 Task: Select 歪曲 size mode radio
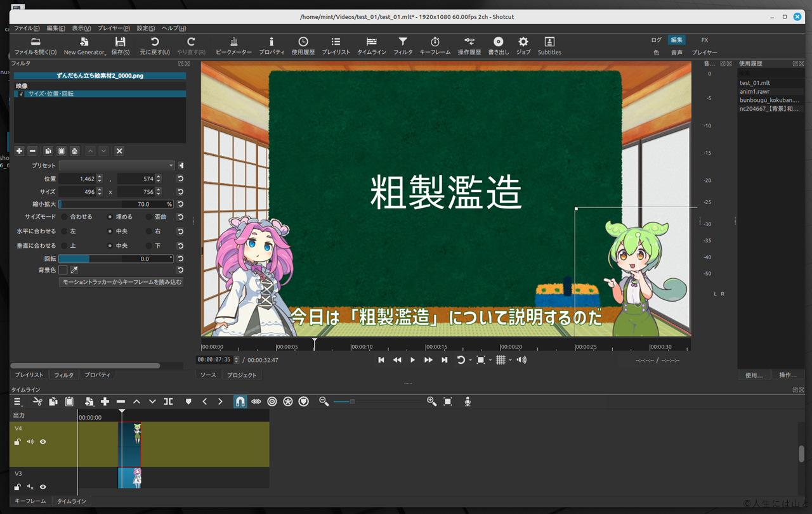[149, 217]
